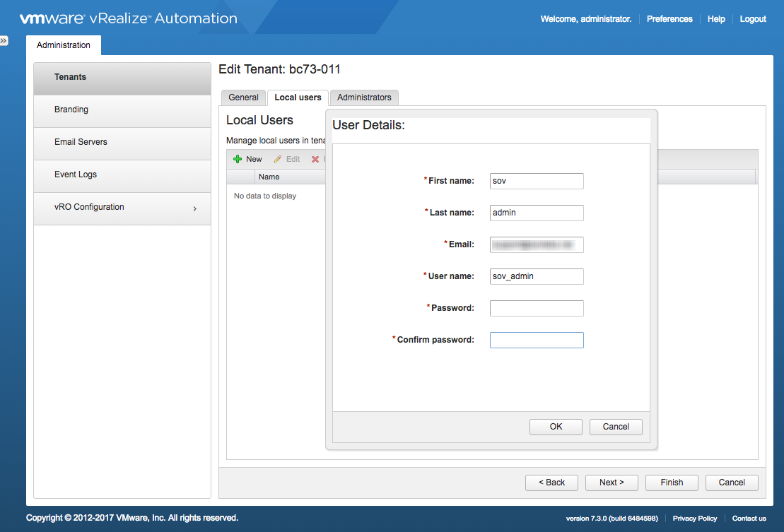Viewport: 784px width, 532px height.
Task: Click the "Welcome, administrator." text
Action: coord(585,19)
